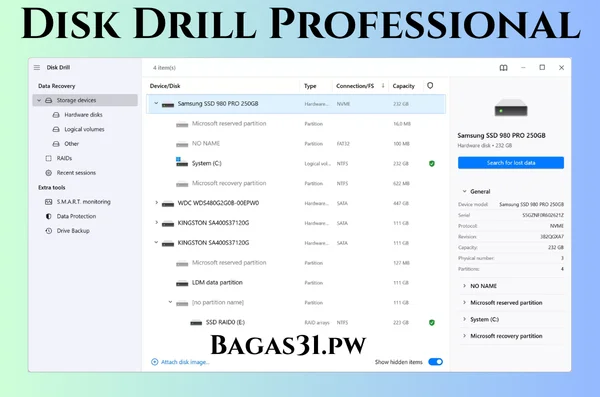
Task: Click the serial number value in General
Action: tap(543, 215)
